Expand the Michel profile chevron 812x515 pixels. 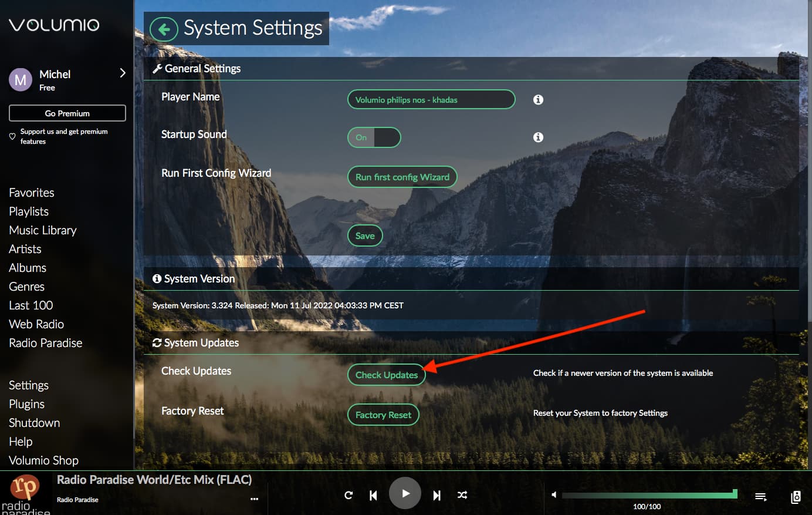coord(123,73)
